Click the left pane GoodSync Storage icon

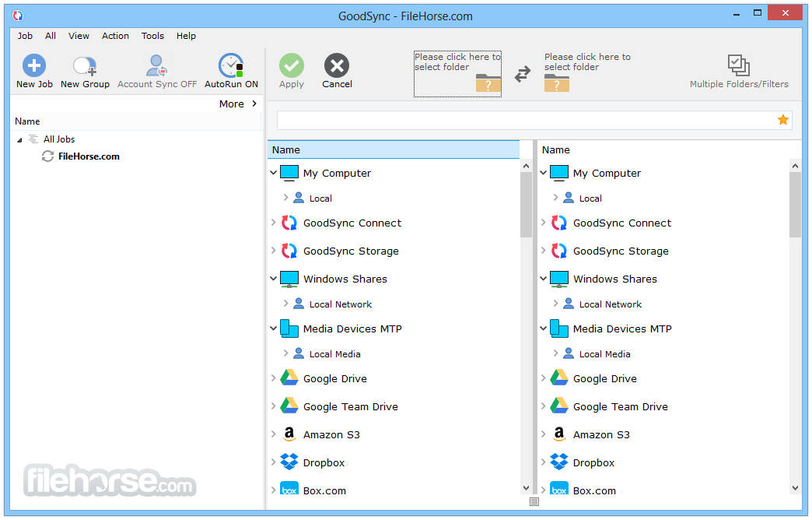pyautogui.click(x=289, y=251)
